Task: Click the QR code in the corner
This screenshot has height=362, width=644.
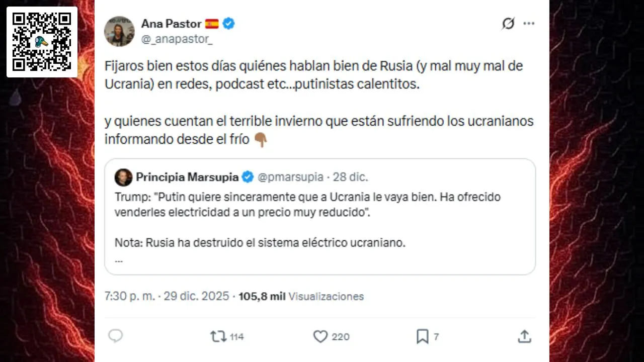Action: click(x=42, y=42)
